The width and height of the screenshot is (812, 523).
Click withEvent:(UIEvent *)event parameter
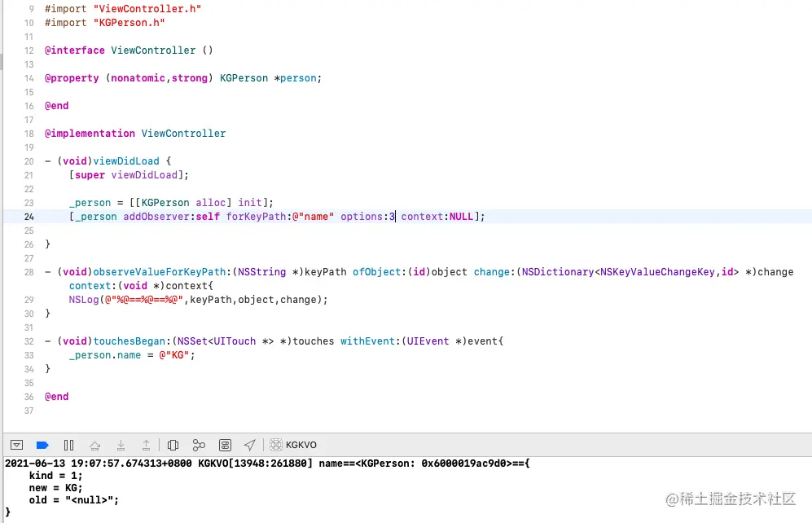point(419,341)
